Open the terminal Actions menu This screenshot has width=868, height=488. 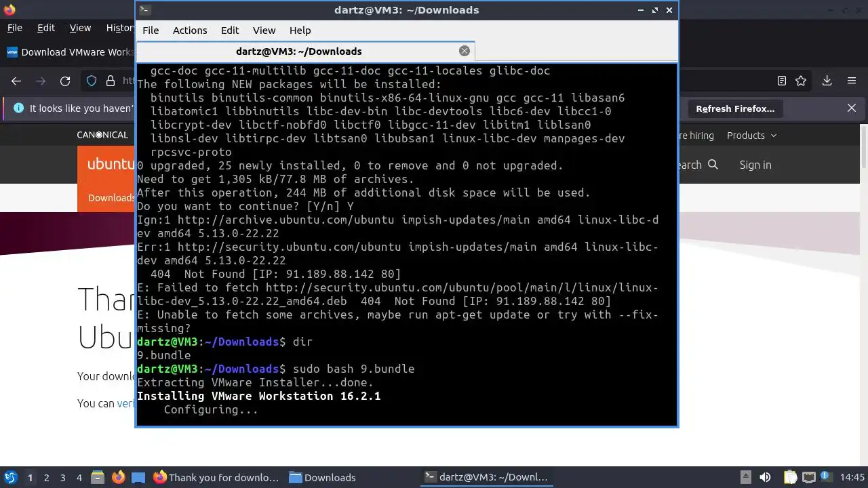click(x=190, y=30)
